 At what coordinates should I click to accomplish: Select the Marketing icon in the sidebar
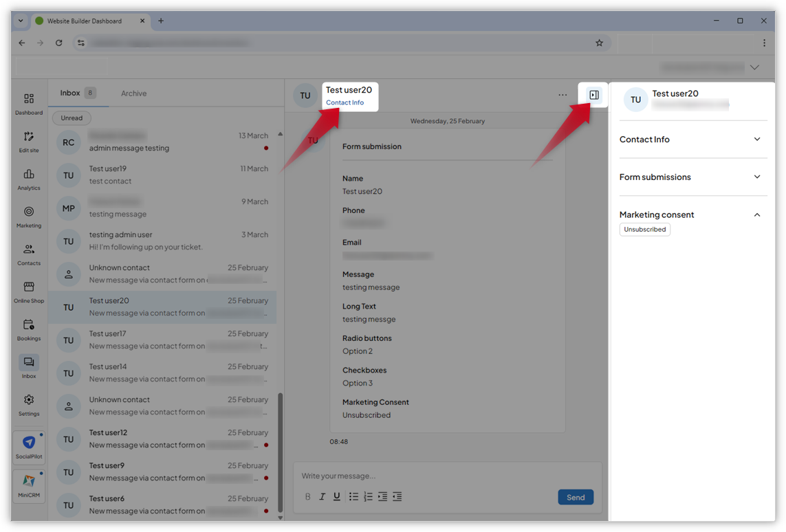coord(28,215)
